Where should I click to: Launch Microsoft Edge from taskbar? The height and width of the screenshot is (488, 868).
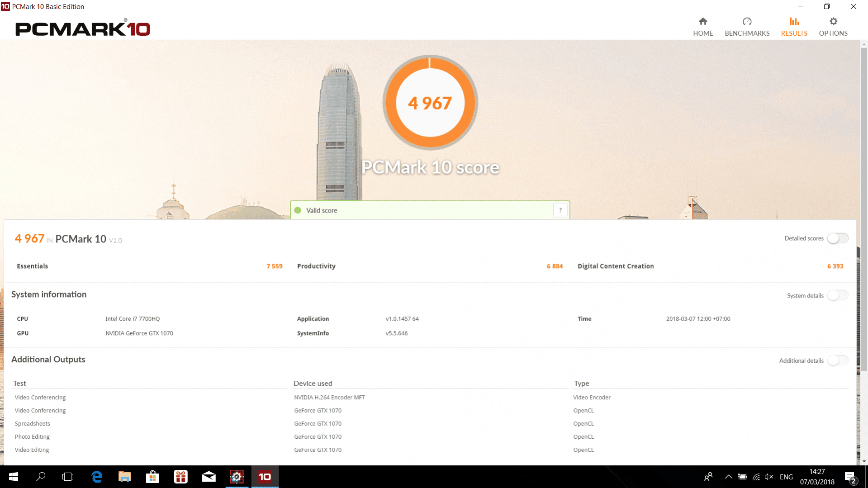coord(97,477)
